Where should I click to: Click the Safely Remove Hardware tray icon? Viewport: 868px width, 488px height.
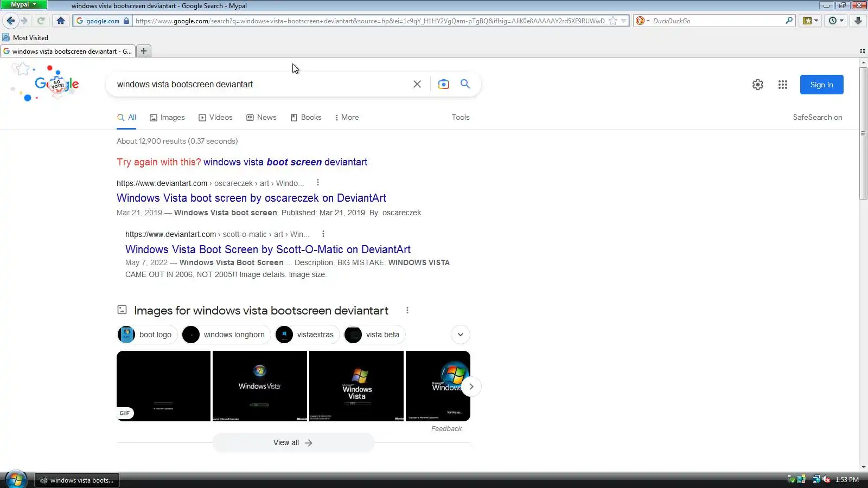click(x=792, y=479)
